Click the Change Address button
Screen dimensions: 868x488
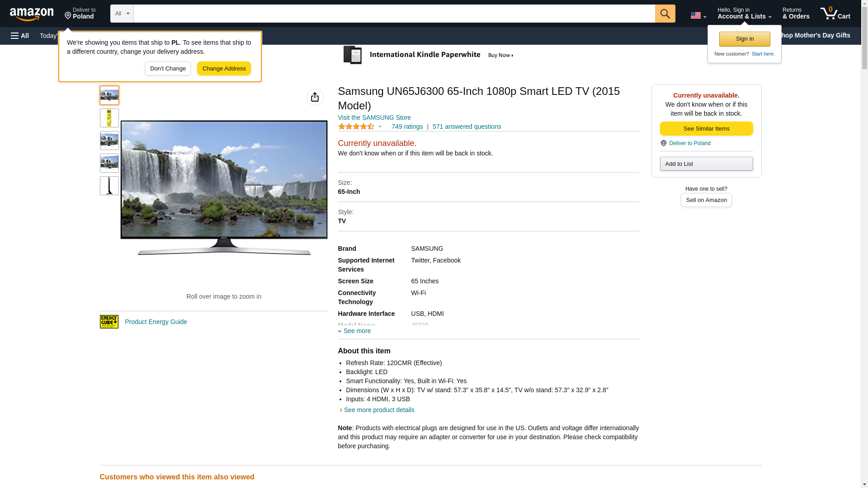pyautogui.click(x=224, y=69)
